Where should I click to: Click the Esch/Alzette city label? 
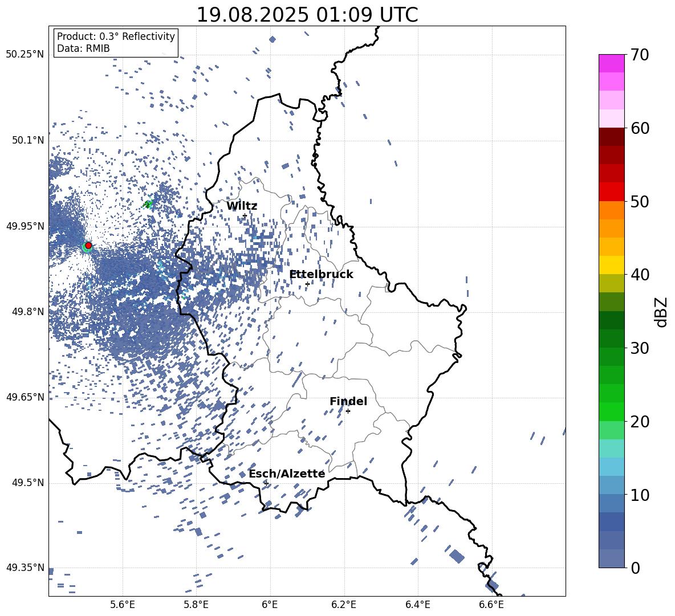tap(287, 474)
